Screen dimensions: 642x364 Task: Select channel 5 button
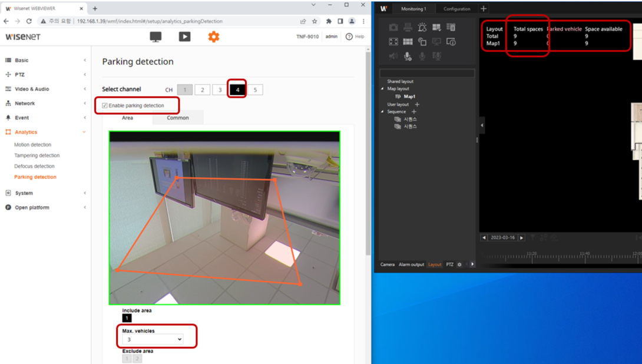click(255, 90)
